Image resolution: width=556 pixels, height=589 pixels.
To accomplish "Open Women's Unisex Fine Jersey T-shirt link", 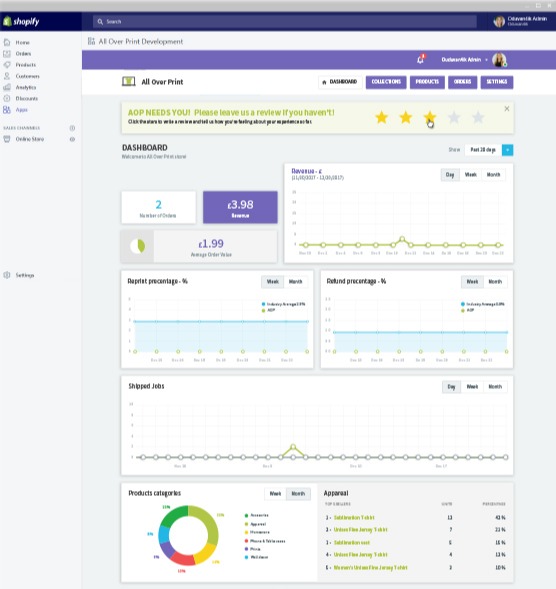I will 370,568.
